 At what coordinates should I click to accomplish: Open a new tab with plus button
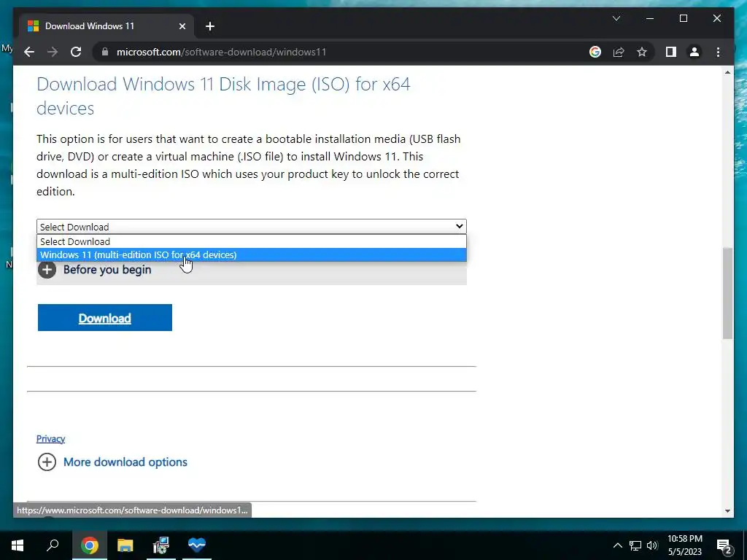[210, 26]
